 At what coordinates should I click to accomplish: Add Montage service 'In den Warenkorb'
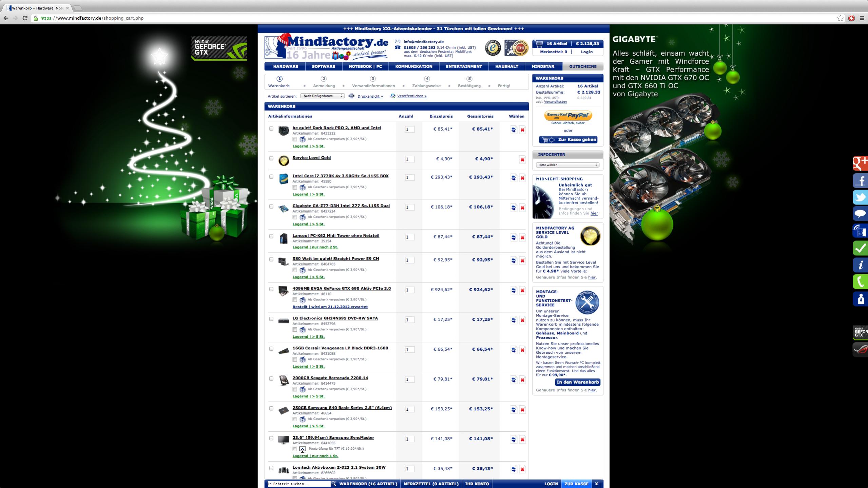(578, 382)
